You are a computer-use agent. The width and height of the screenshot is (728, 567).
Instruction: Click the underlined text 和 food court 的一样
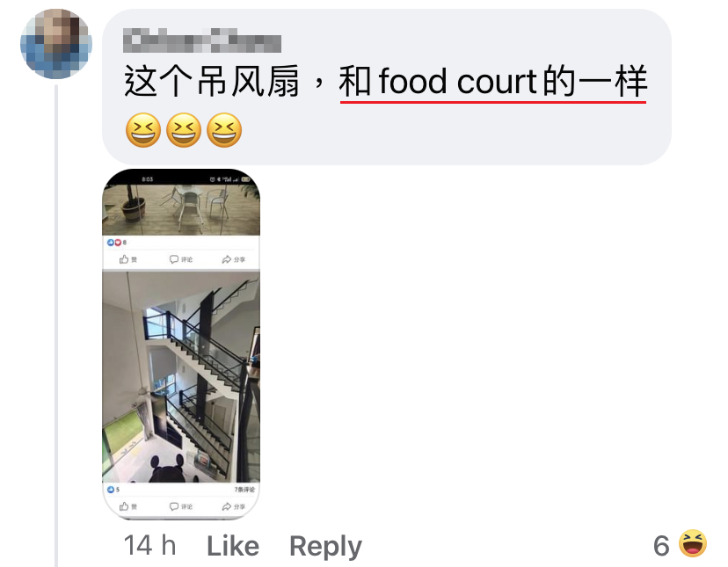click(x=492, y=81)
